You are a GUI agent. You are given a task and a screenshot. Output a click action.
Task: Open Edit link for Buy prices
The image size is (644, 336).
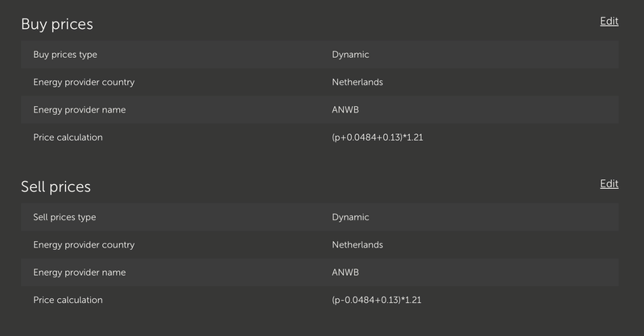click(x=609, y=22)
